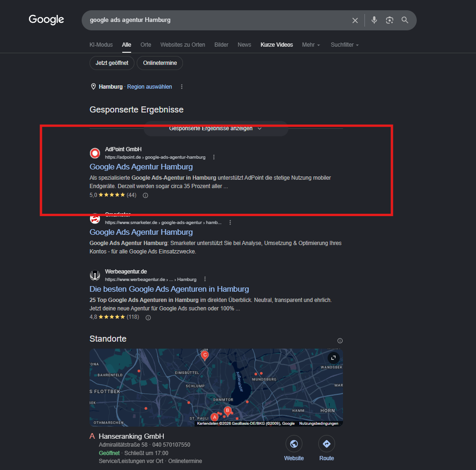Toggle the Onlinetermine filter chip

(160, 63)
